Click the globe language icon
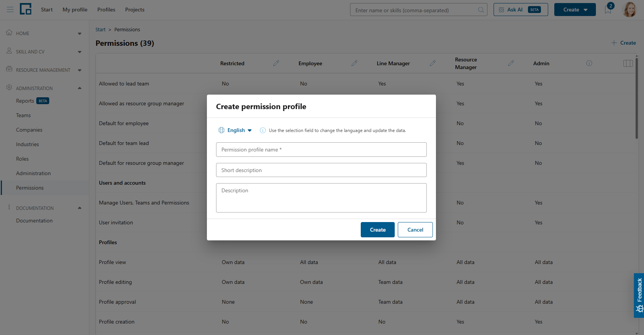This screenshot has height=335, width=644. [x=221, y=130]
